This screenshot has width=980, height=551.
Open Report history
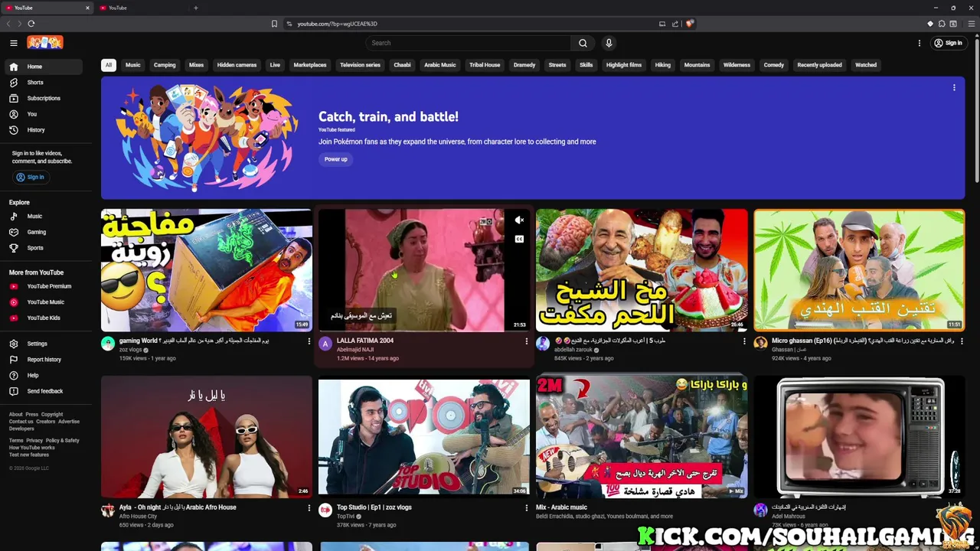43,360
